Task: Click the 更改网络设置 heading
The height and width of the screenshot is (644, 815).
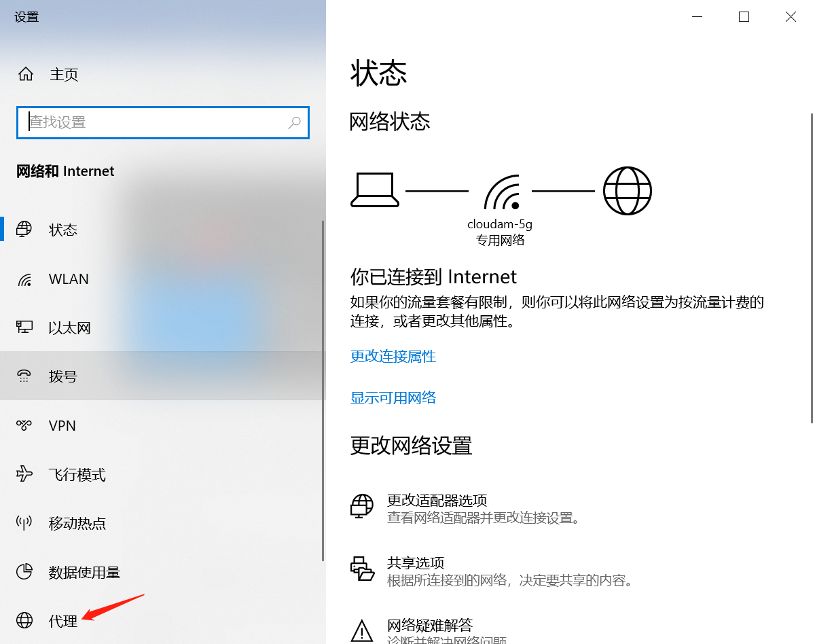Action: (x=411, y=446)
